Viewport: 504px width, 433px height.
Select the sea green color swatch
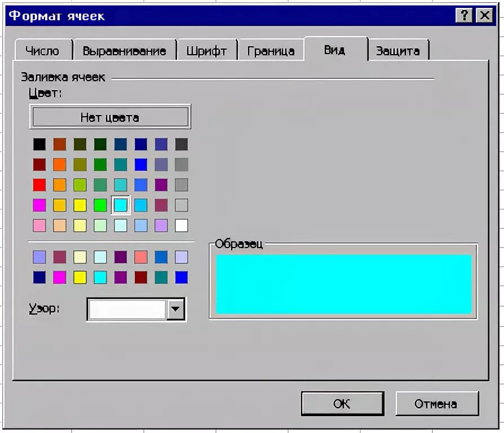100,185
